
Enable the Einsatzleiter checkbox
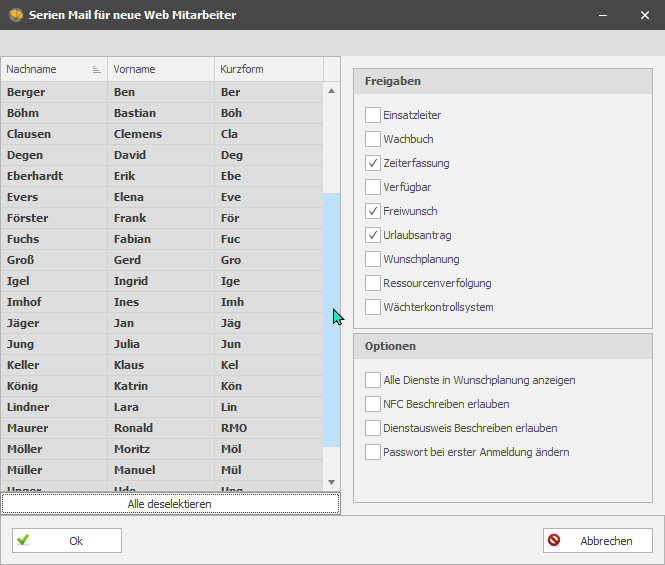coord(373,116)
